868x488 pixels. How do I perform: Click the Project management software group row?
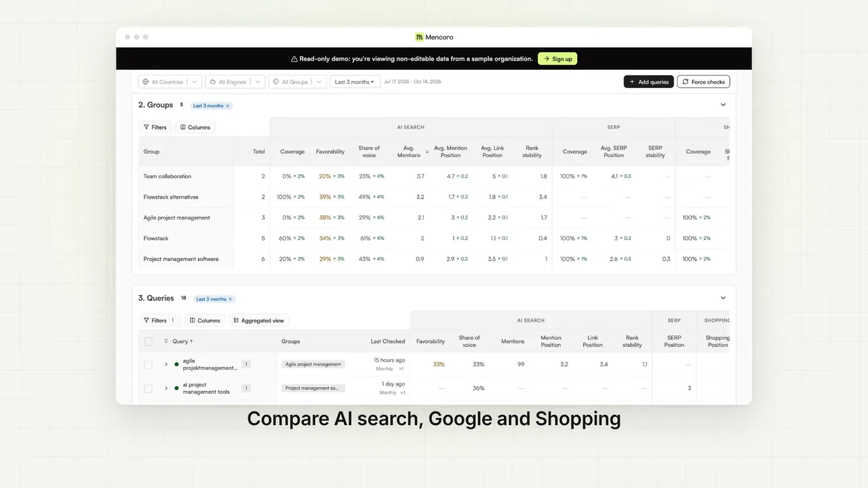[434, 259]
